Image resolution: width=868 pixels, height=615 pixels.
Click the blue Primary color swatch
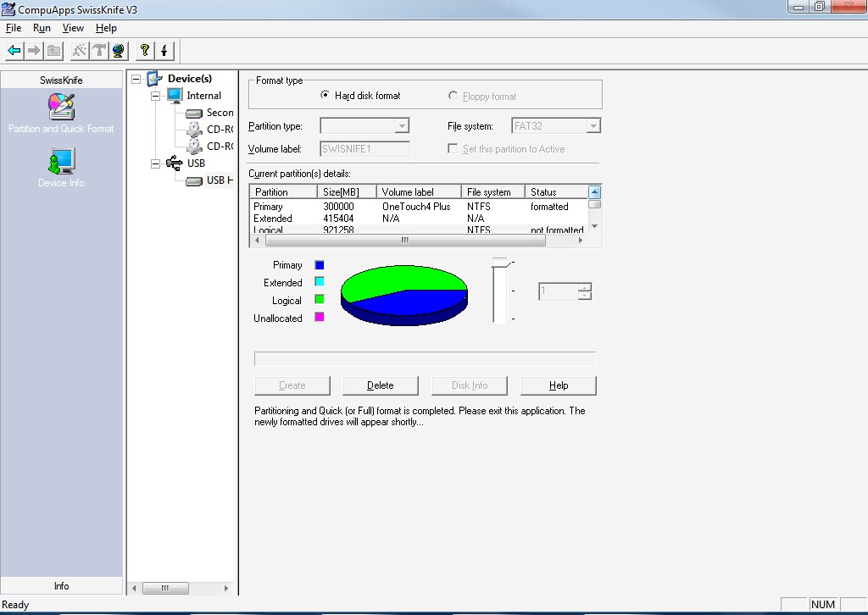[x=320, y=265]
